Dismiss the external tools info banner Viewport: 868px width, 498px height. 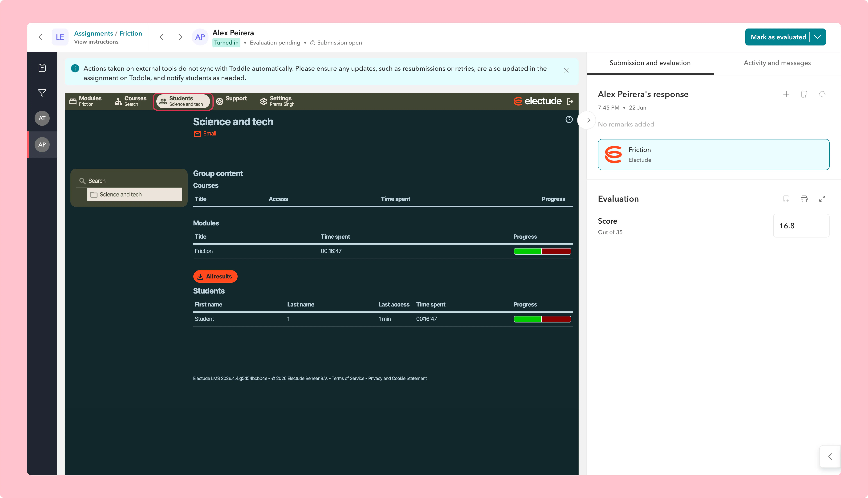click(x=566, y=70)
